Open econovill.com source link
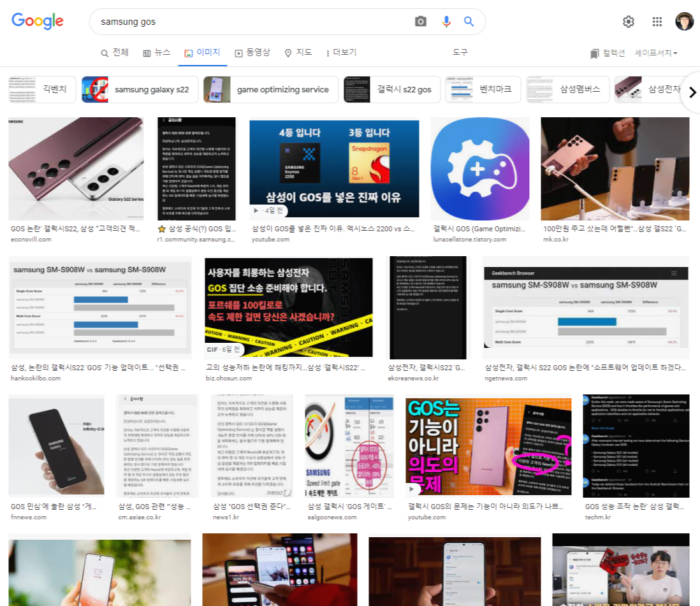Image resolution: width=700 pixels, height=606 pixels. pos(31,240)
